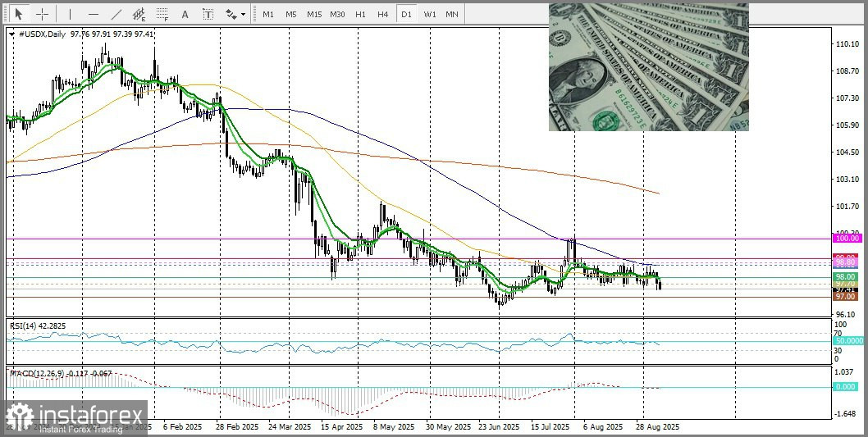
Task: Choose the horizontal line tool
Action: pos(93,14)
